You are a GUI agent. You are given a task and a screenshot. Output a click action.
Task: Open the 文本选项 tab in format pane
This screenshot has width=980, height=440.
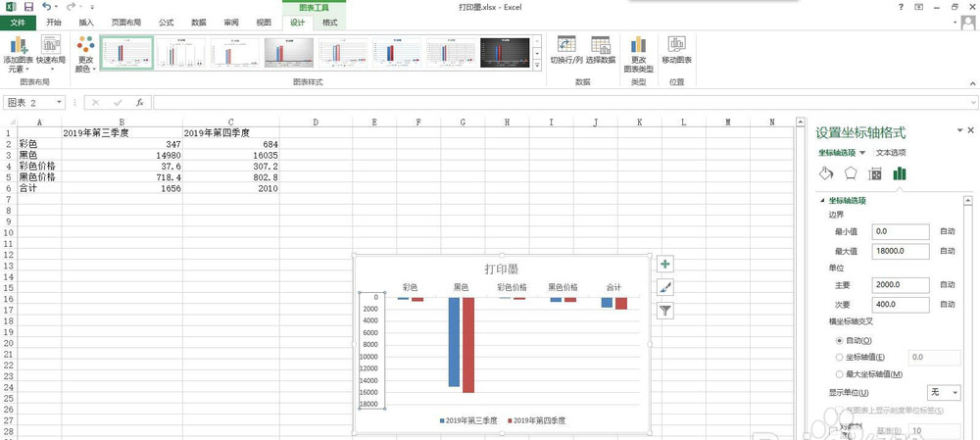(x=891, y=153)
